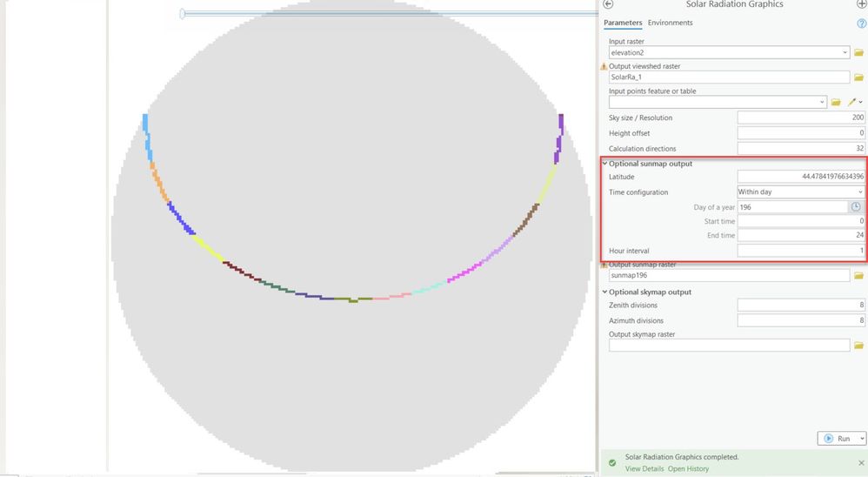Screen dimensions: 868x477
Task: Open the Input points feature dropdown
Action: click(x=822, y=102)
